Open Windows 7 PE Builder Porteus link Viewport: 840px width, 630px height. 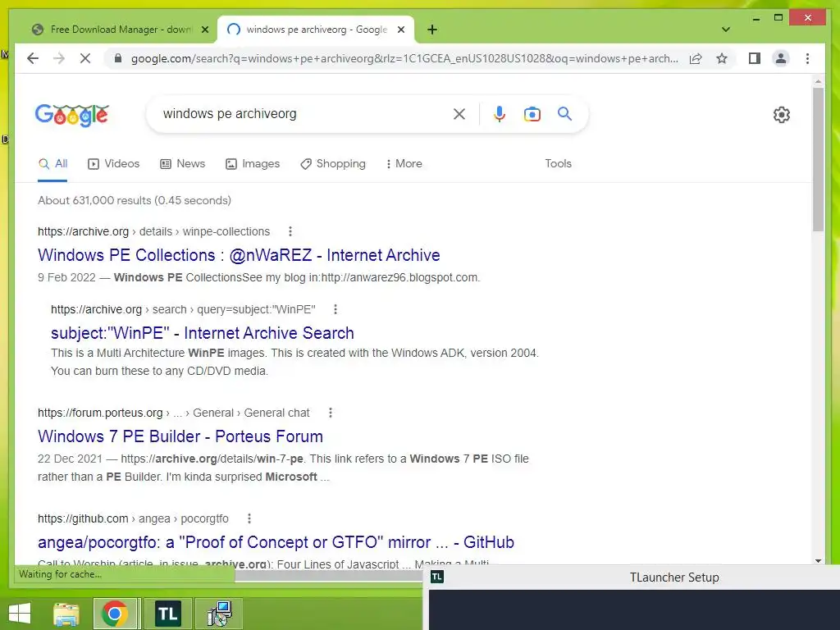point(180,436)
